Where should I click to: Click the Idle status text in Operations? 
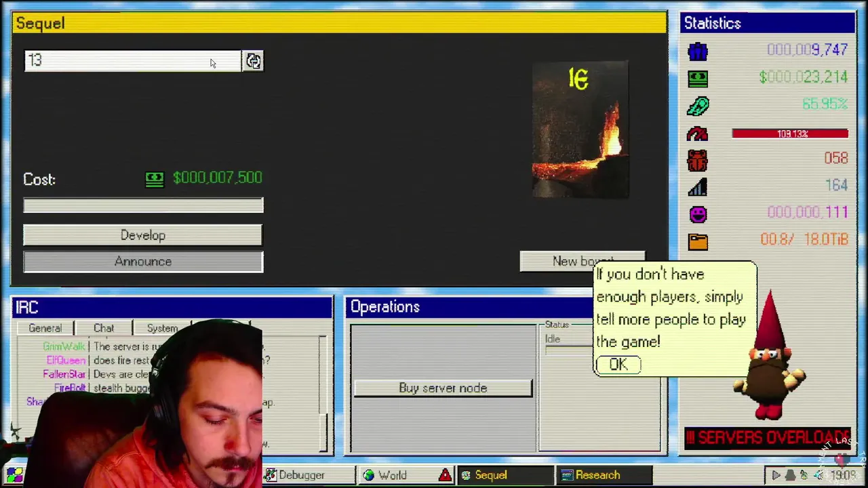point(552,339)
